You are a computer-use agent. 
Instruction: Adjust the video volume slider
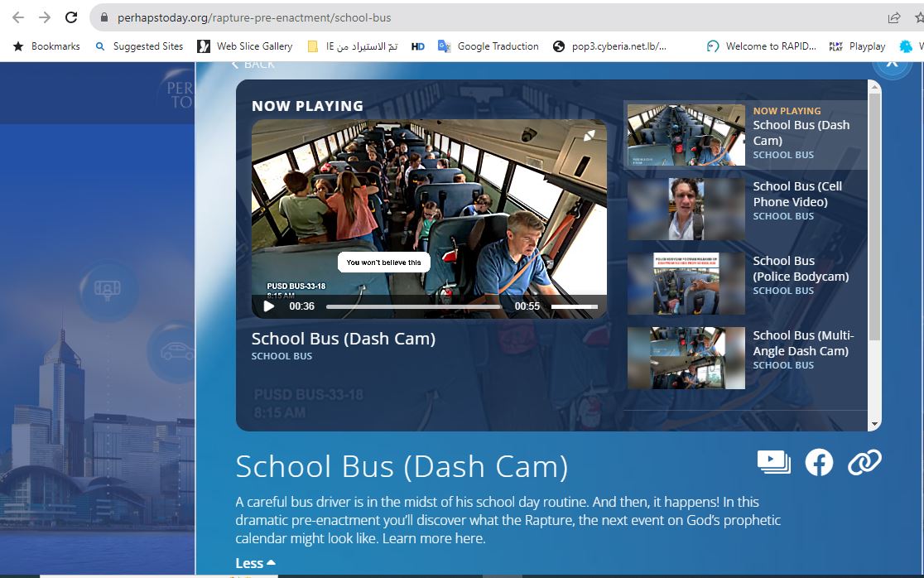(x=574, y=306)
